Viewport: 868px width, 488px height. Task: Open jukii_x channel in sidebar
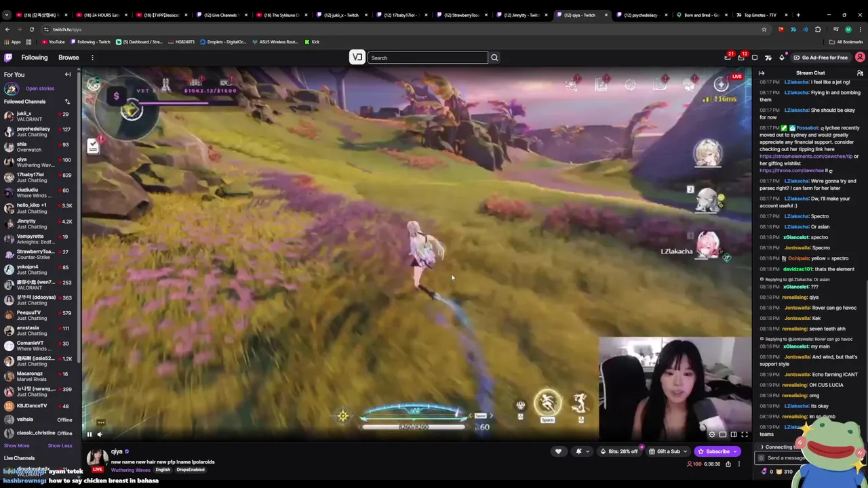coord(39,116)
